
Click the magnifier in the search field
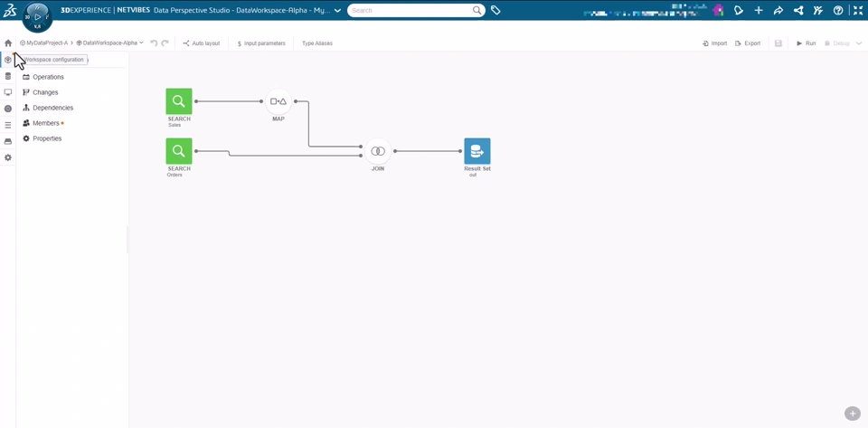click(477, 10)
